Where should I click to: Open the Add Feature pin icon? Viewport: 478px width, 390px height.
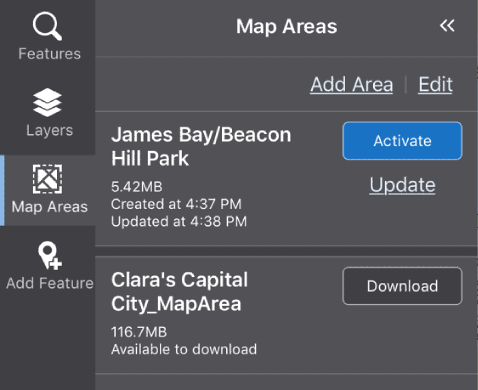tap(50, 255)
